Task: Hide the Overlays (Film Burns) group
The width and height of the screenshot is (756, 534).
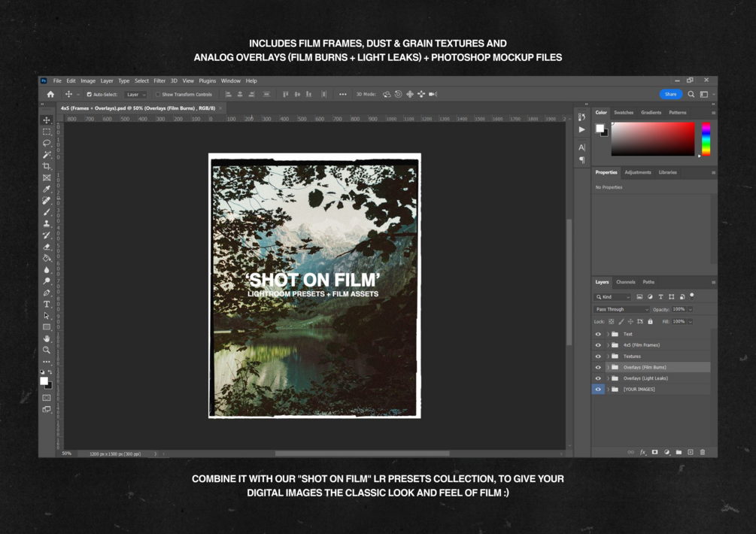Action: coord(598,367)
